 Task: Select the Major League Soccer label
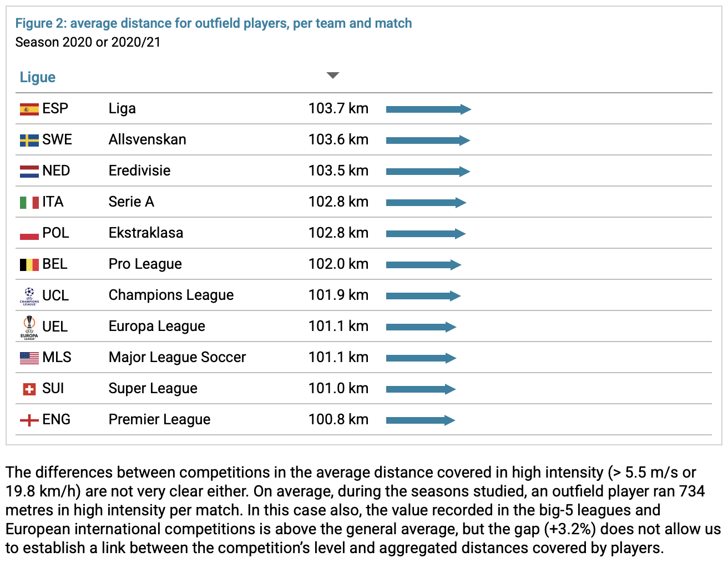pos(177,357)
